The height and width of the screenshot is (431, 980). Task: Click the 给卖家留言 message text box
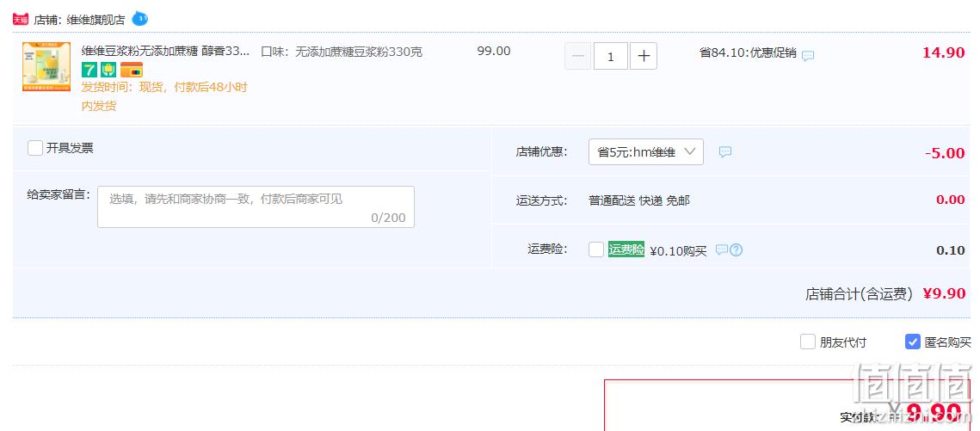coord(256,206)
